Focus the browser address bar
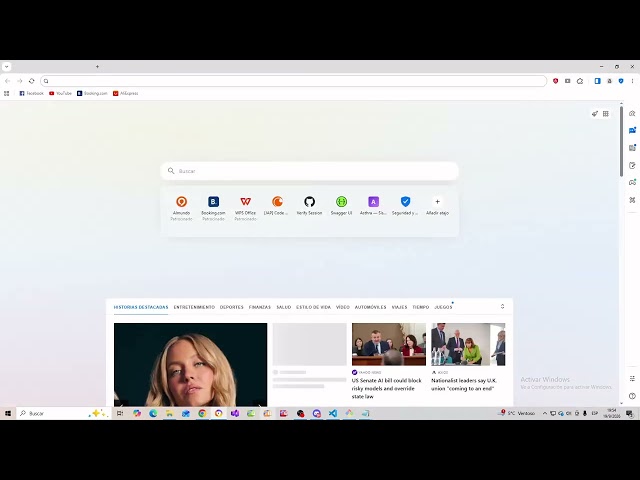 pos(293,81)
